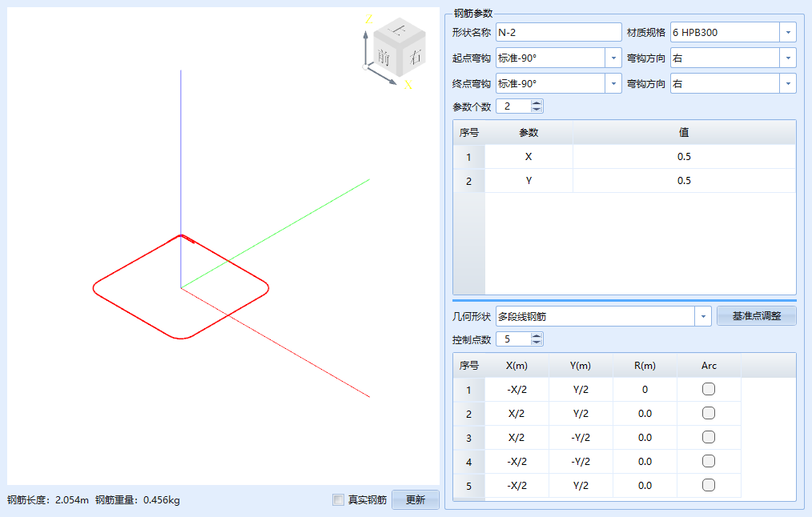Click the shape name field N-2
The image size is (812, 517).
point(558,33)
